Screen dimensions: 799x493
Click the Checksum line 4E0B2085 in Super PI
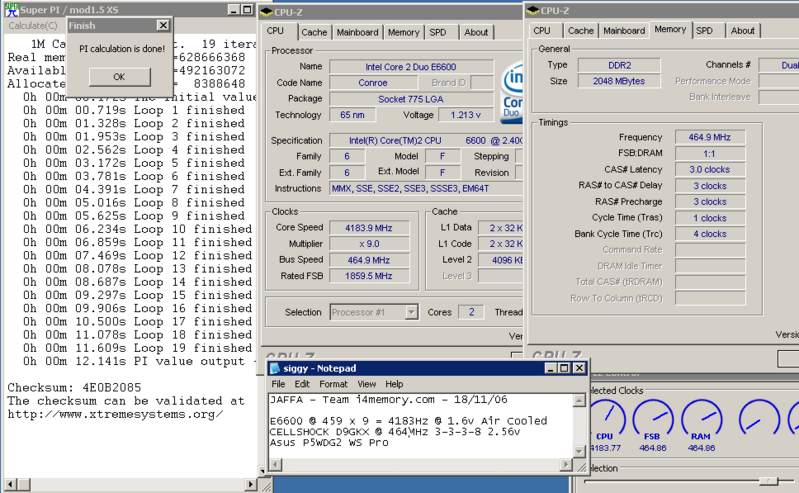click(x=74, y=387)
